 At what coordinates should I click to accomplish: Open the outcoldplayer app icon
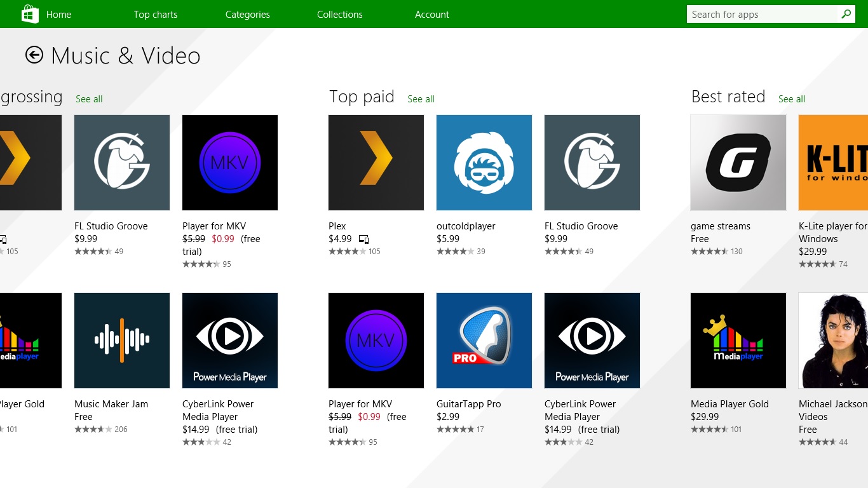point(484,163)
